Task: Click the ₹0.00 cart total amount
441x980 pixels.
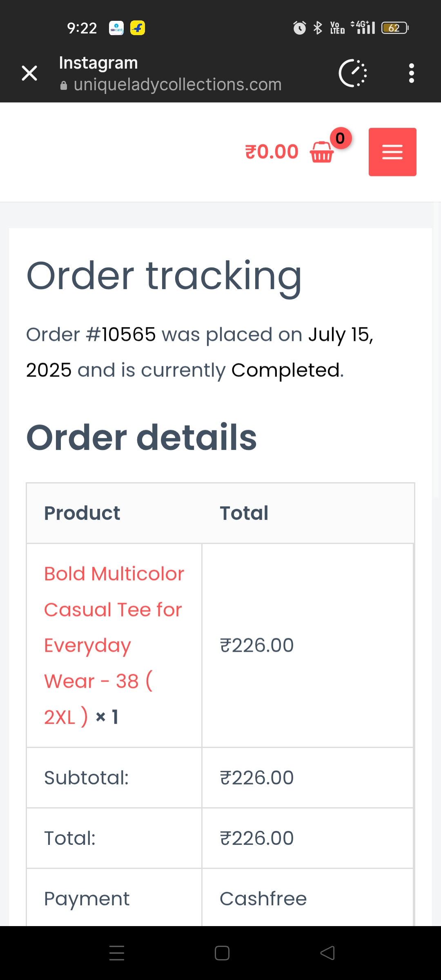Action: (x=272, y=152)
